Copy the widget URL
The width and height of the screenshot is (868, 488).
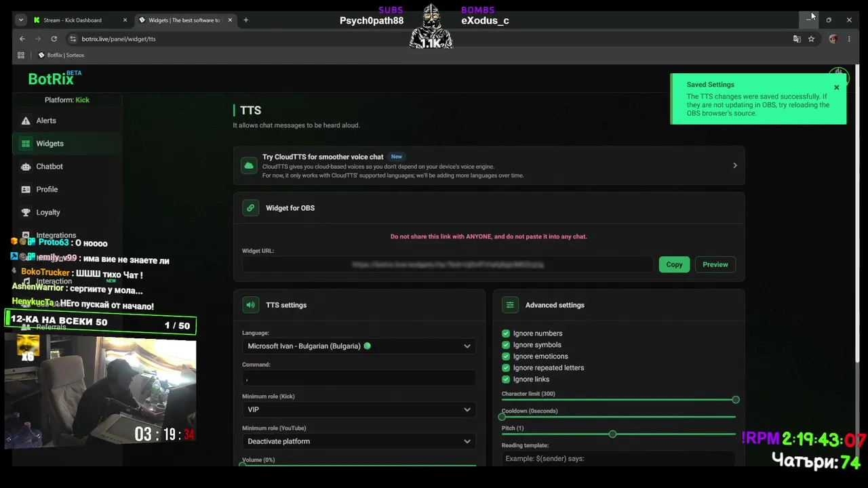pyautogui.click(x=674, y=264)
